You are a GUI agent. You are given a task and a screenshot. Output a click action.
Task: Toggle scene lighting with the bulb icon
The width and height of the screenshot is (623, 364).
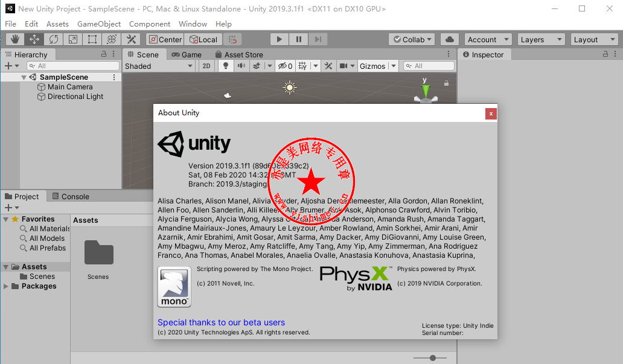[x=226, y=66]
